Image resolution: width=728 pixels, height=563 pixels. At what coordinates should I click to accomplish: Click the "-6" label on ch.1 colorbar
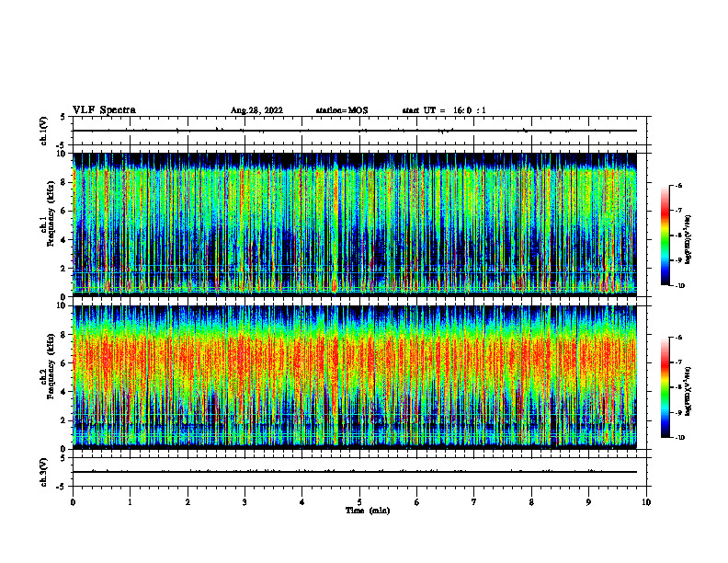pos(679,185)
